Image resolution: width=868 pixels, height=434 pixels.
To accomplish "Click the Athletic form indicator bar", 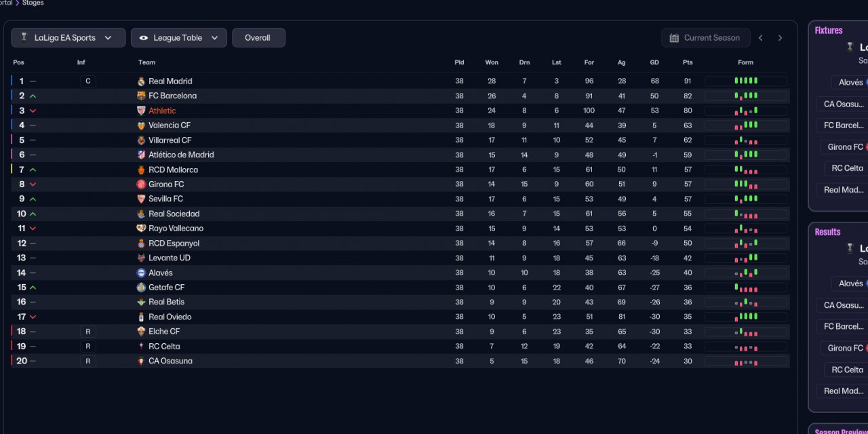I will (746, 111).
